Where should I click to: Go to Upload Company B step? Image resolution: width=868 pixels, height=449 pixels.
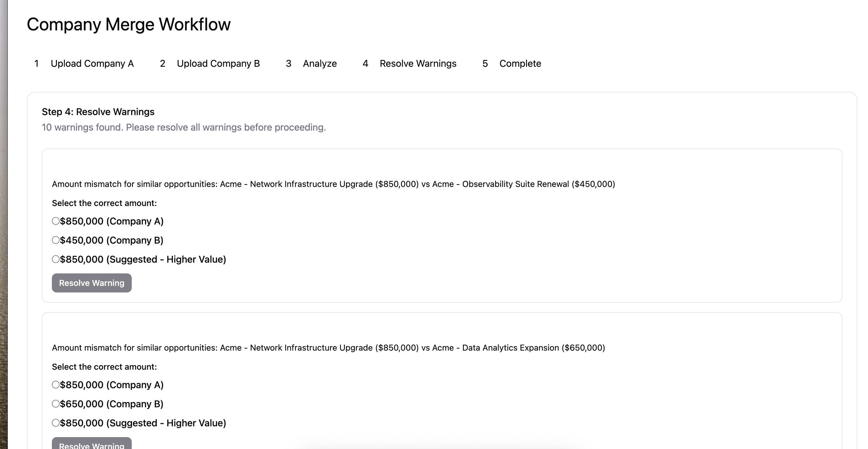(x=218, y=64)
